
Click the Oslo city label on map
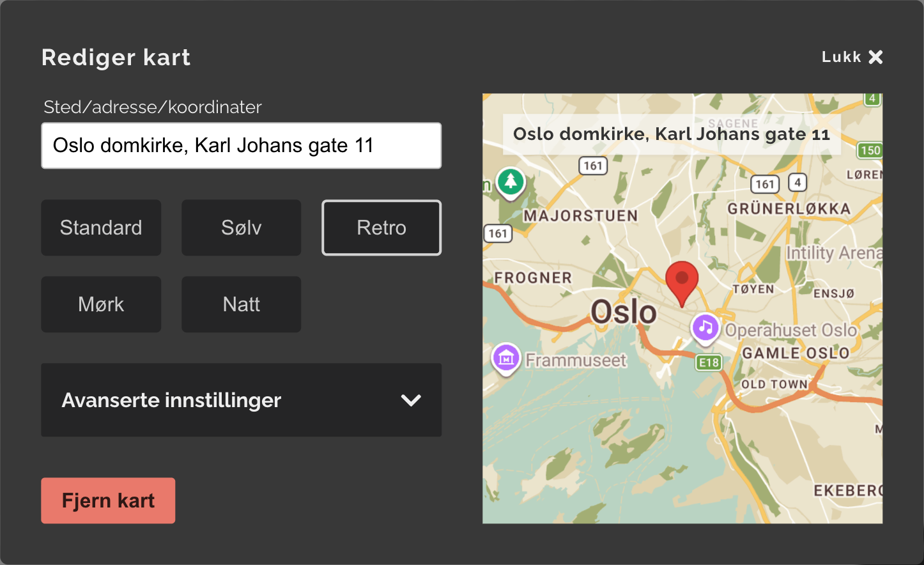tap(623, 312)
